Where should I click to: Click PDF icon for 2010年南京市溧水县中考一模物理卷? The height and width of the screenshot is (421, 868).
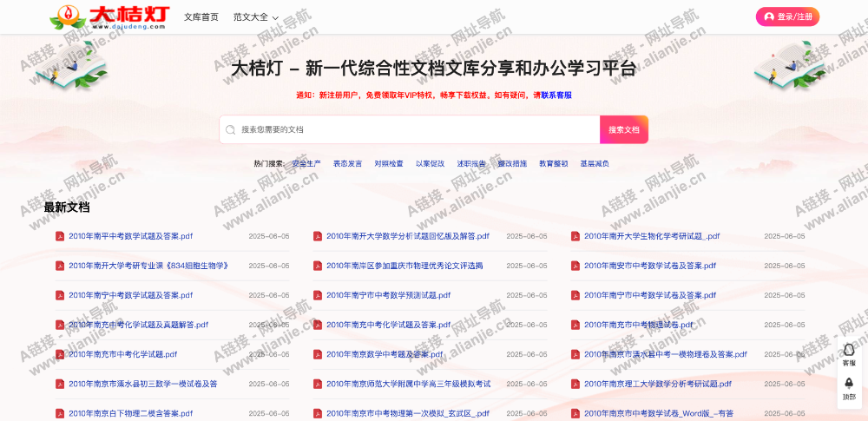pos(575,354)
